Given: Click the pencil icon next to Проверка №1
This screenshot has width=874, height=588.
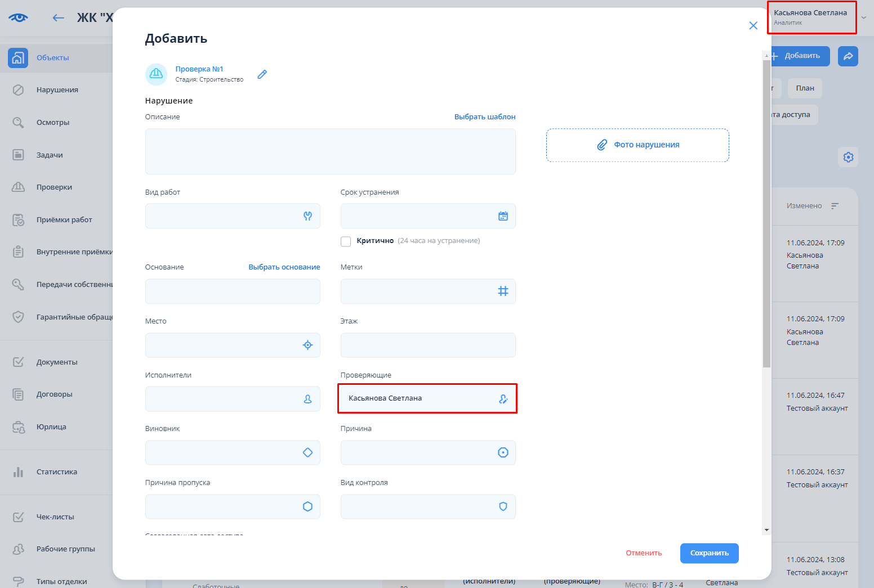Looking at the screenshot, I should click(262, 74).
